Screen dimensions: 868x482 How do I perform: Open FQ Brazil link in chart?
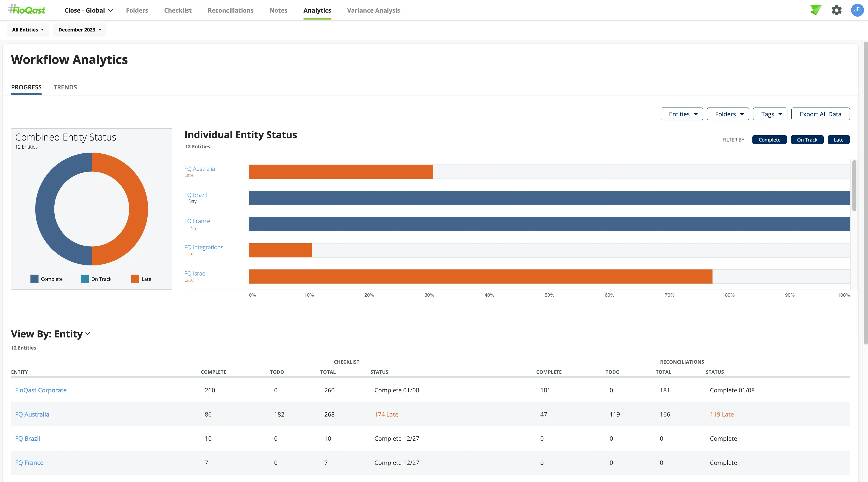click(x=195, y=195)
